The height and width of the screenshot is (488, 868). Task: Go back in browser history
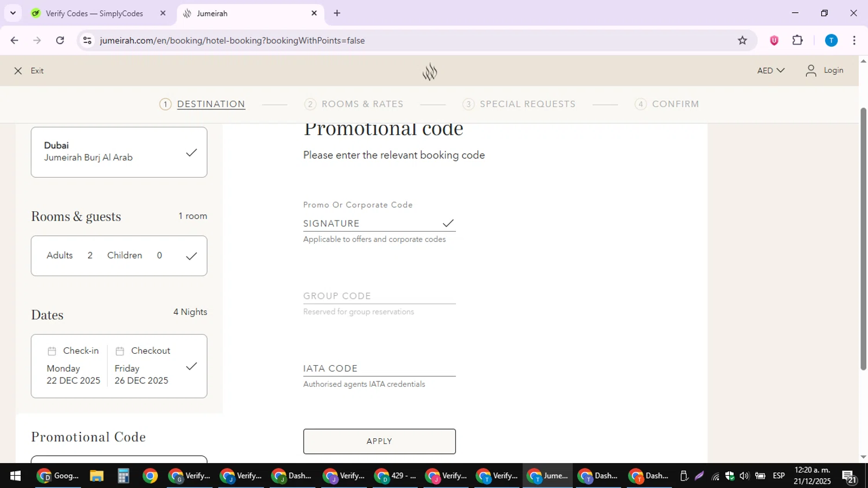[14, 41]
